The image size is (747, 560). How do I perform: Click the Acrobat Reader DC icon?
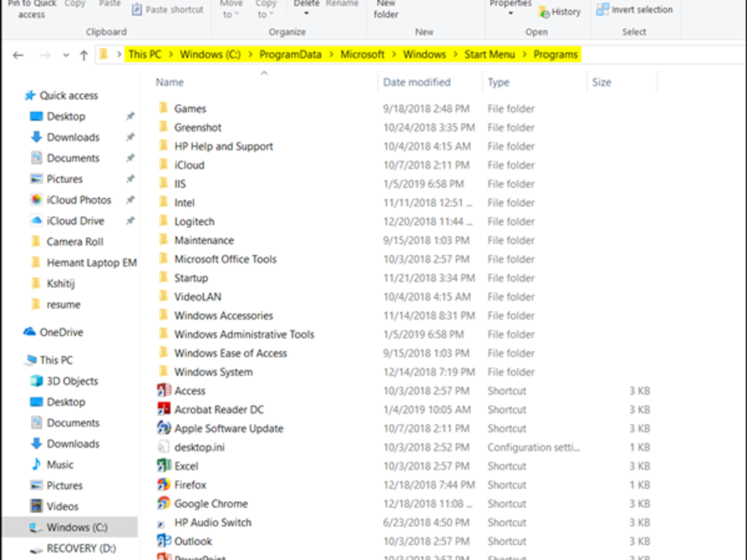164,409
